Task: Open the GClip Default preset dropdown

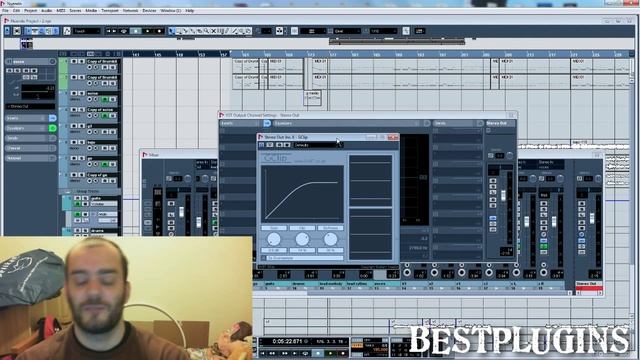Action: 318,145
